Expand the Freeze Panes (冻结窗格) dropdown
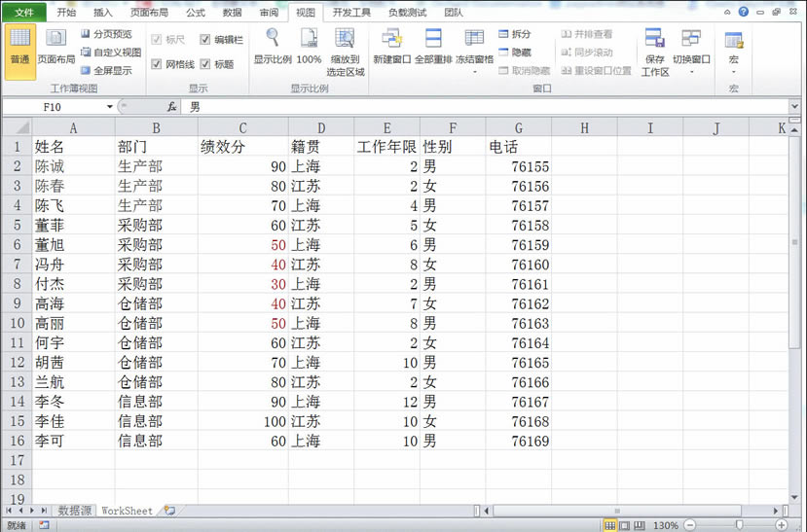Screen dimensions: 807x532 474,72
